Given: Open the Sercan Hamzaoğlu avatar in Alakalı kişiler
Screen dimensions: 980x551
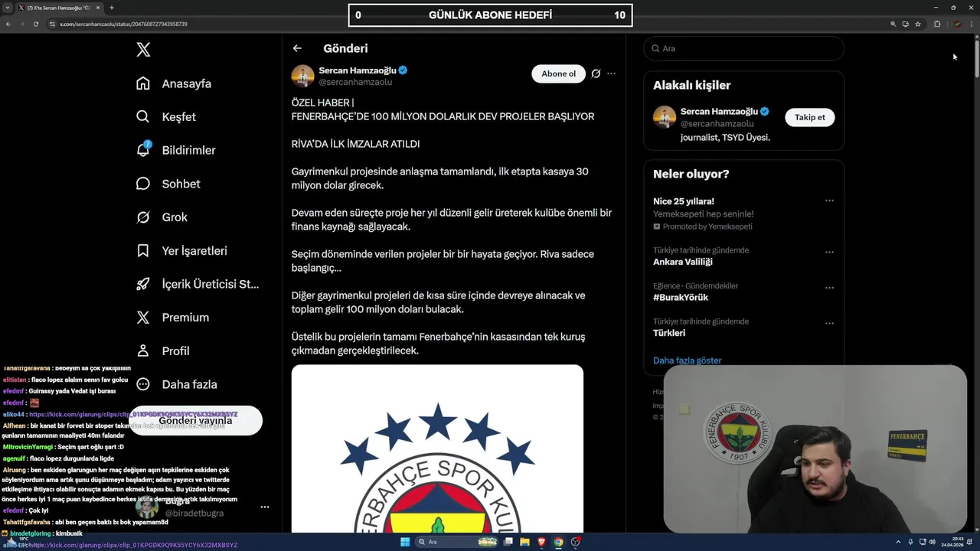Looking at the screenshot, I should (x=664, y=117).
